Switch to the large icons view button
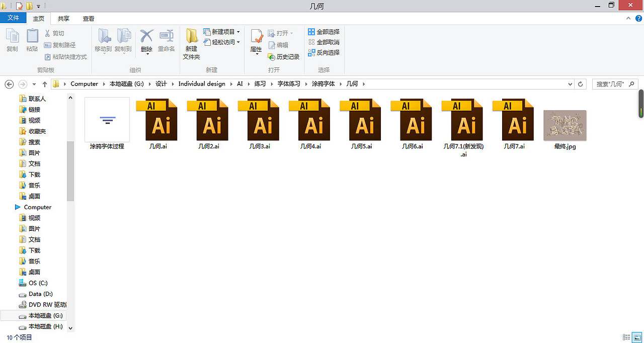The image size is (644, 343). pyautogui.click(x=636, y=337)
